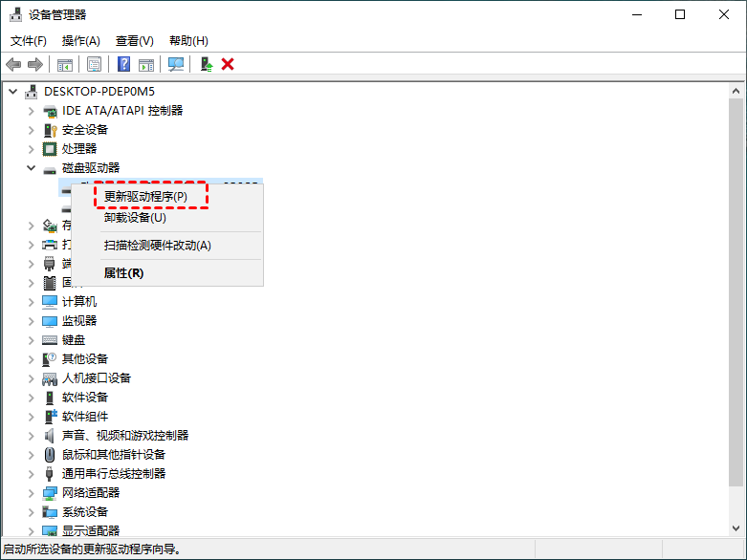Click the sound speaker icon for 声音、视频和游戏控制器

click(50, 436)
